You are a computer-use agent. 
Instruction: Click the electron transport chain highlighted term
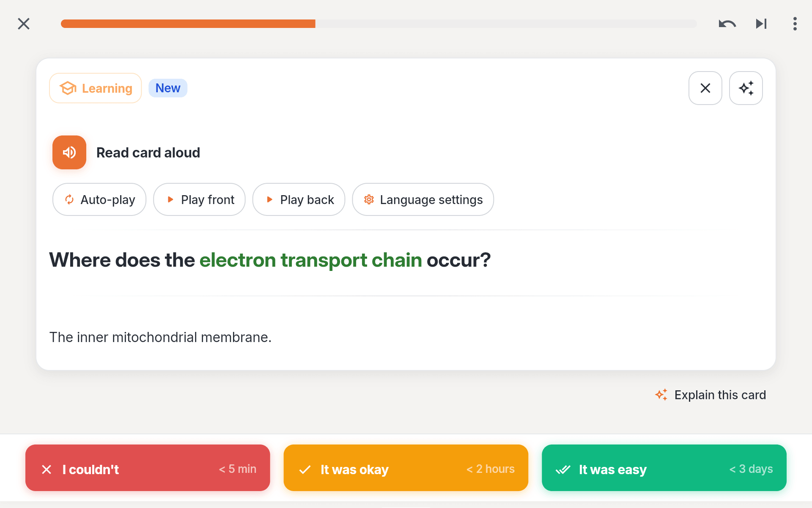point(311,260)
